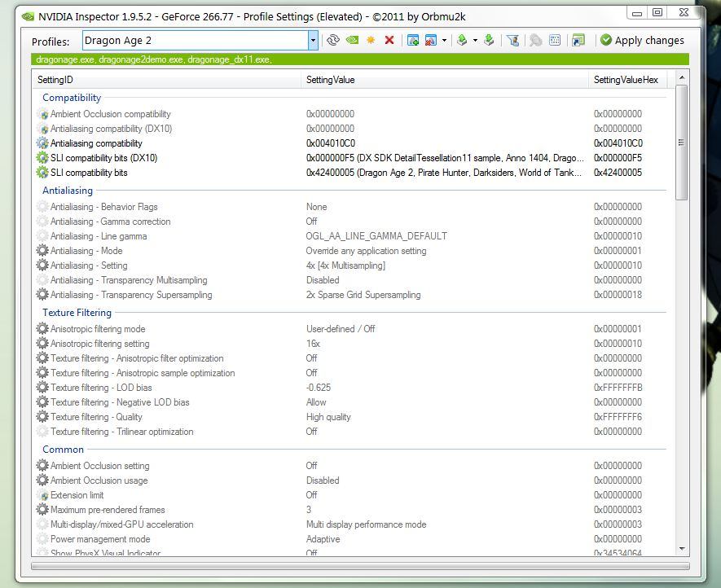Click the '-0.625' LOD bias value
The height and width of the screenshot is (588, 721).
click(x=319, y=388)
